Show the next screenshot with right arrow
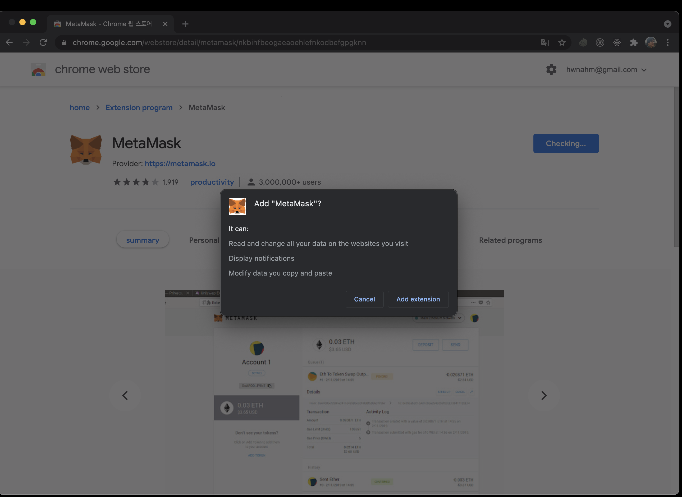This screenshot has height=497, width=682. pos(544,395)
